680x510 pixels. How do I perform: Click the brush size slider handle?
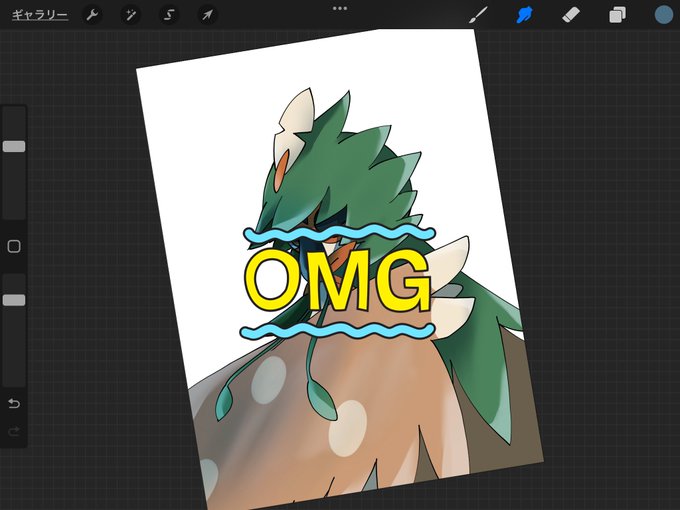coord(14,146)
